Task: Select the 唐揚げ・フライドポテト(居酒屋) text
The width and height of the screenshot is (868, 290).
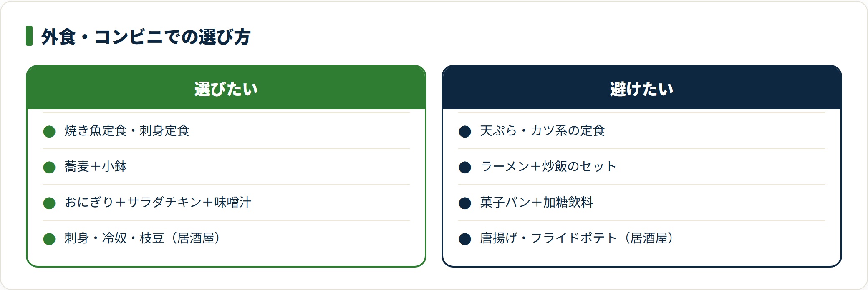Action: [x=577, y=238]
